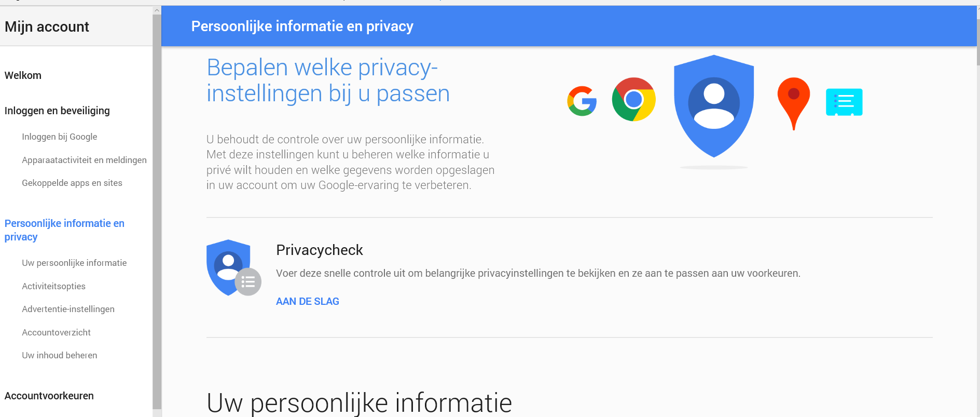This screenshot has width=980, height=417.
Task: Click the red Maps location pin icon
Action: point(793,103)
